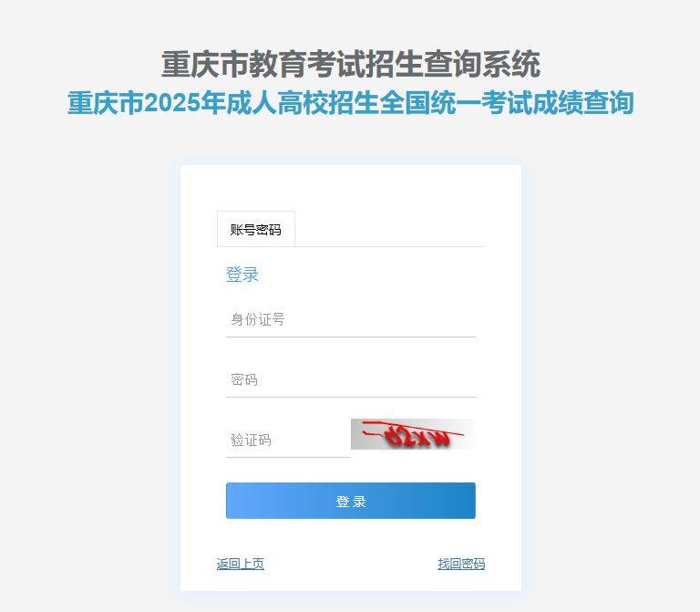The height and width of the screenshot is (612, 700).
Task: Refresh the red captcha image
Action: click(x=413, y=434)
